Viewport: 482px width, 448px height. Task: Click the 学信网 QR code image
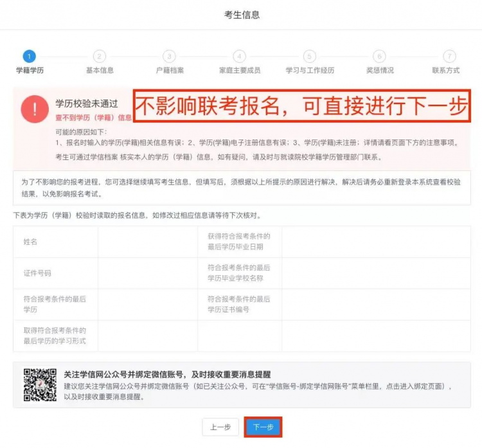coord(40,385)
